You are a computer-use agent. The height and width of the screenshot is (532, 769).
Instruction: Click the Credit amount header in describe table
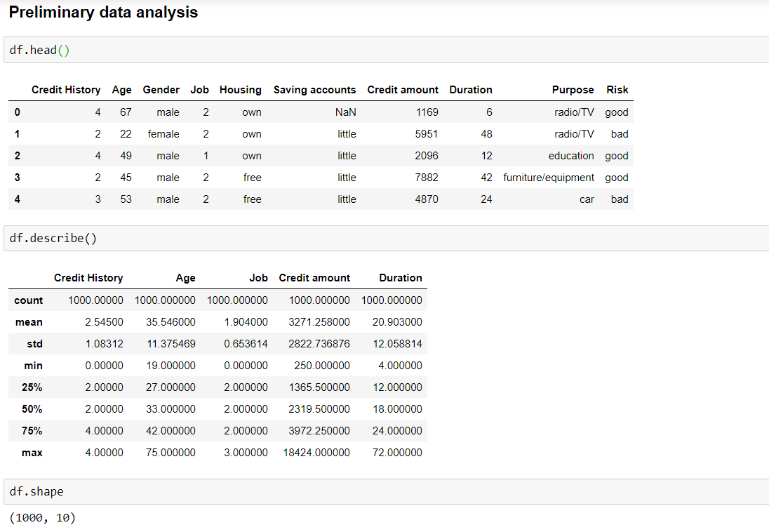pos(314,278)
